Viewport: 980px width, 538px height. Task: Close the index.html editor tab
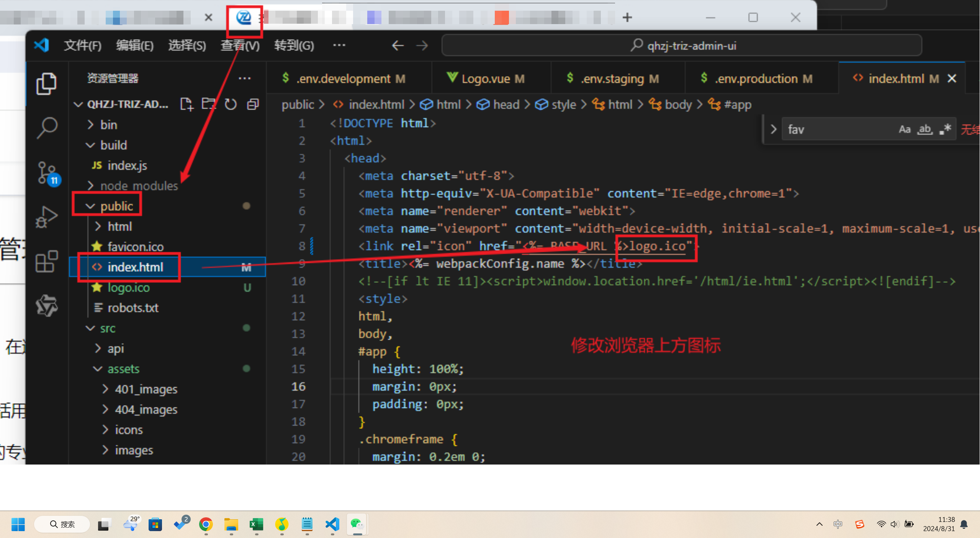click(952, 78)
